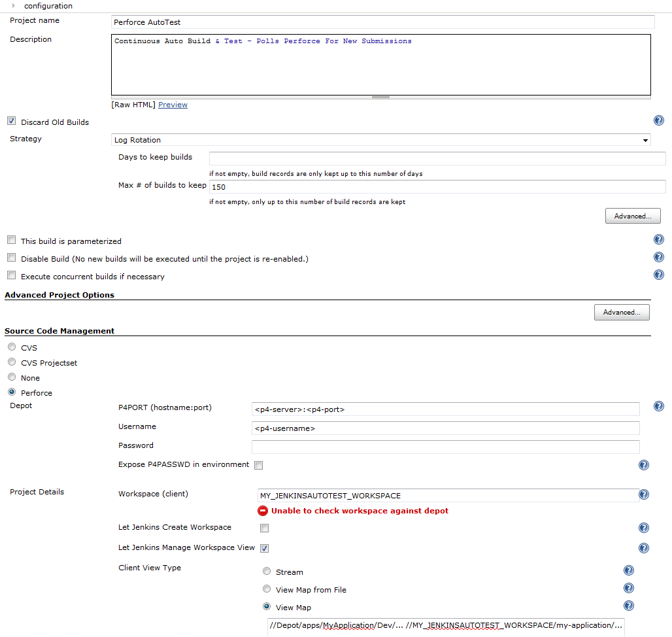The height and width of the screenshot is (637, 672).
Task: Click the Source Code Management heading
Action: [x=59, y=330]
